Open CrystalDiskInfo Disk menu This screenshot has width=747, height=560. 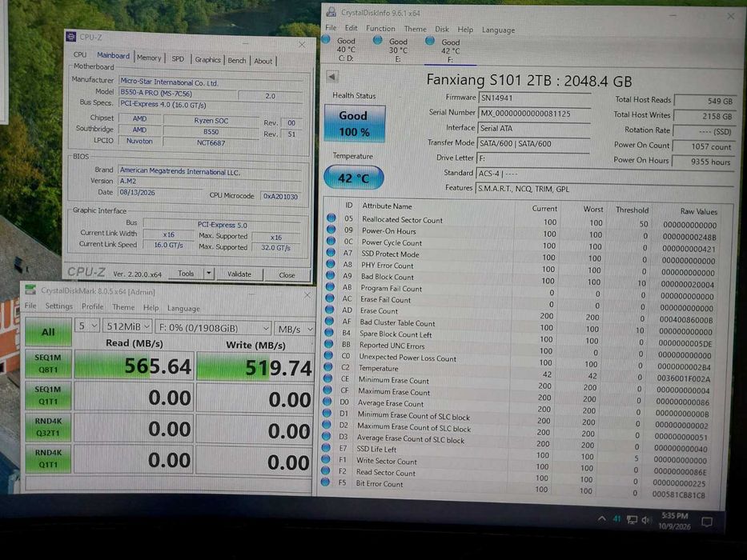click(x=442, y=29)
